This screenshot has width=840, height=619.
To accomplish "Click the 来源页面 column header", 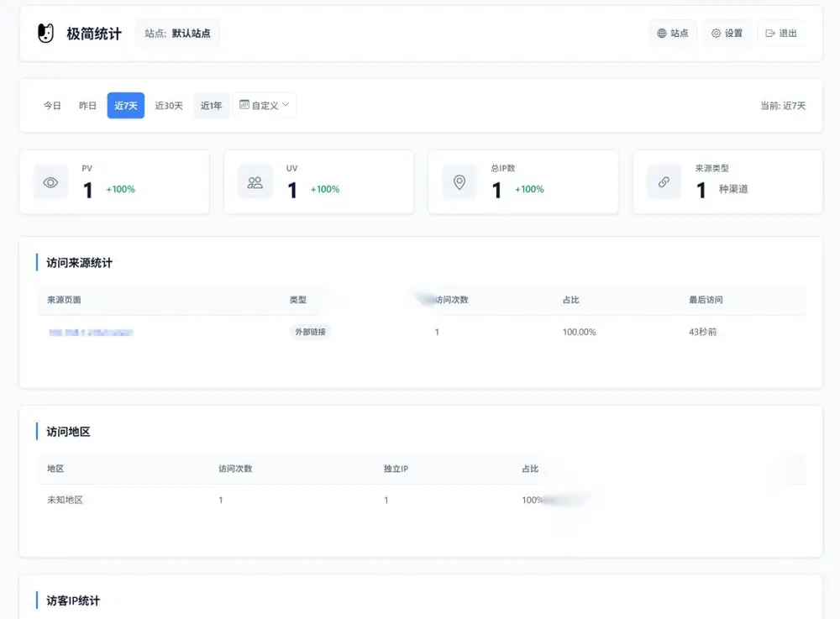I will (x=64, y=300).
